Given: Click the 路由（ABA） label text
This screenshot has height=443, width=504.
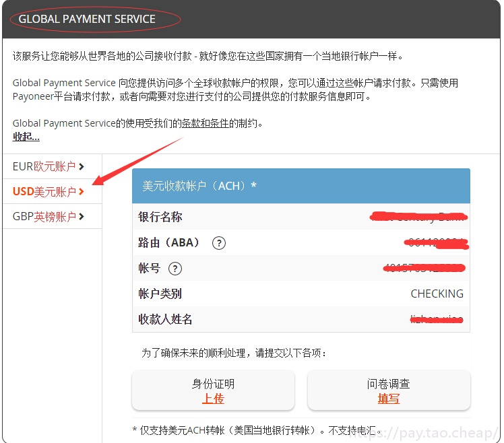Looking at the screenshot, I should [x=169, y=242].
